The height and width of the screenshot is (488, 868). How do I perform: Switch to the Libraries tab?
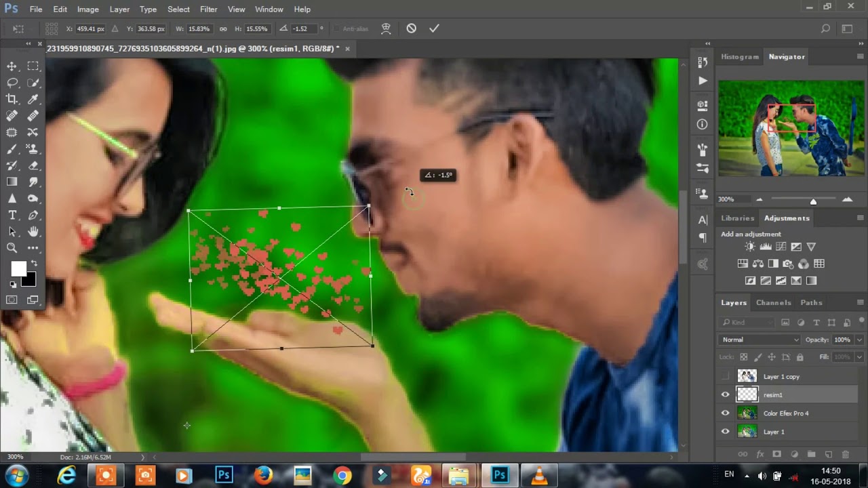click(738, 218)
